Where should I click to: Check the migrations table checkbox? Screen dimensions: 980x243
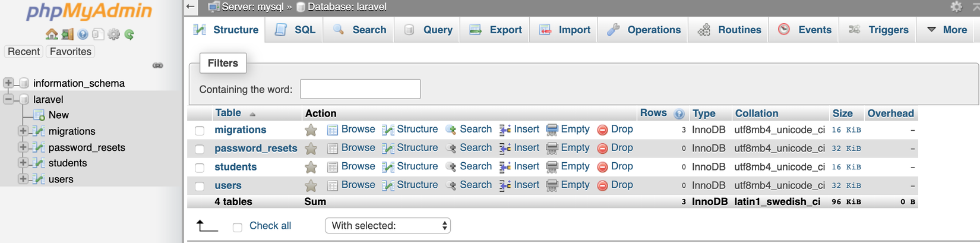[200, 131]
